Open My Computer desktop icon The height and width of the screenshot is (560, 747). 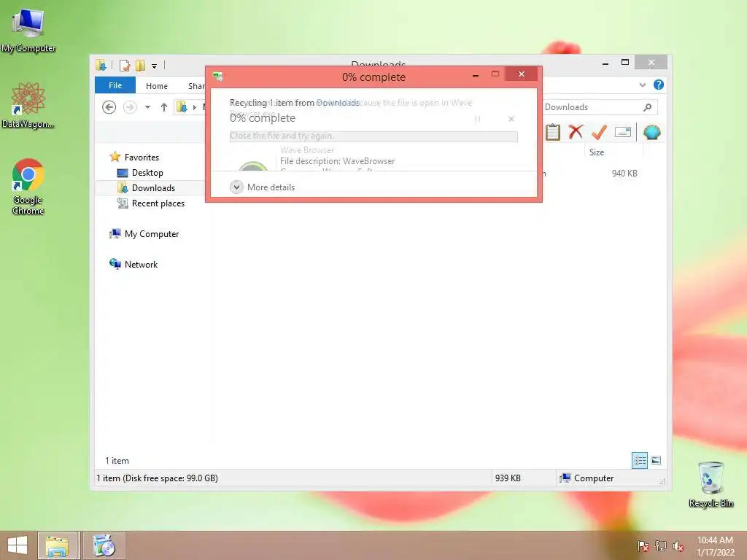coord(28,31)
